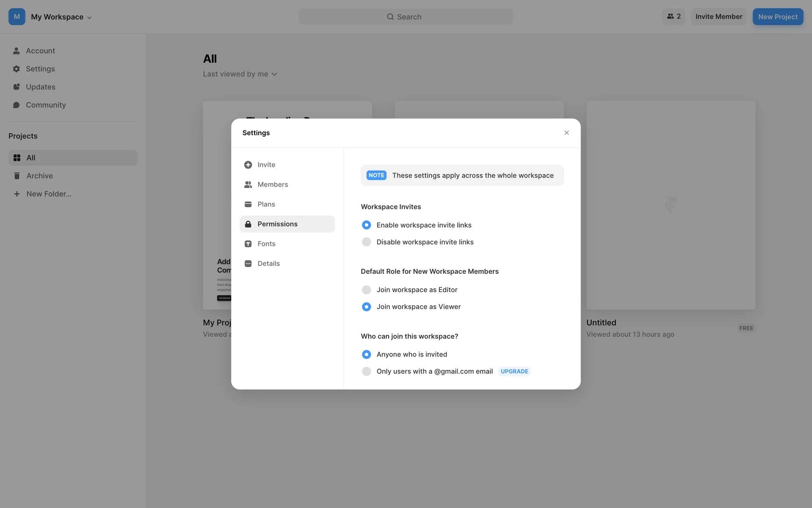Expand the Last viewed by me sort menu
The image size is (812, 508).
pyautogui.click(x=240, y=74)
